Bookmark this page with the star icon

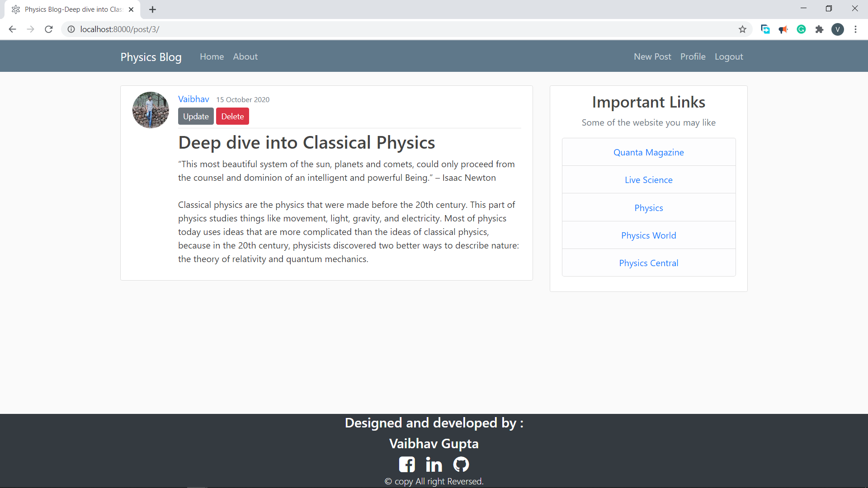click(x=742, y=29)
